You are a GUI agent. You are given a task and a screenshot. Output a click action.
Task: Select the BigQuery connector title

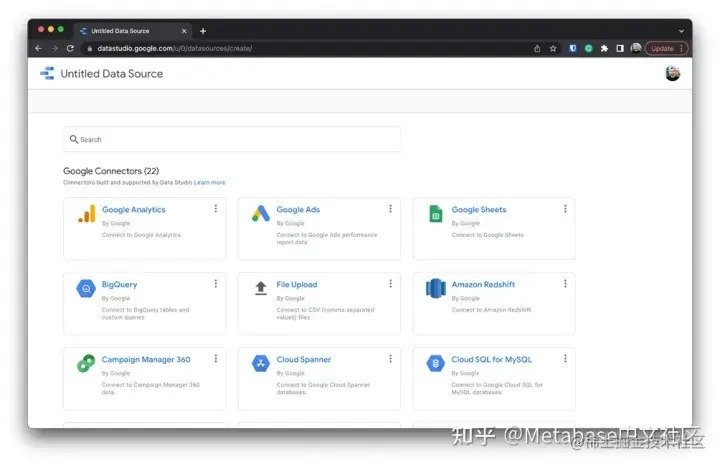coord(119,285)
